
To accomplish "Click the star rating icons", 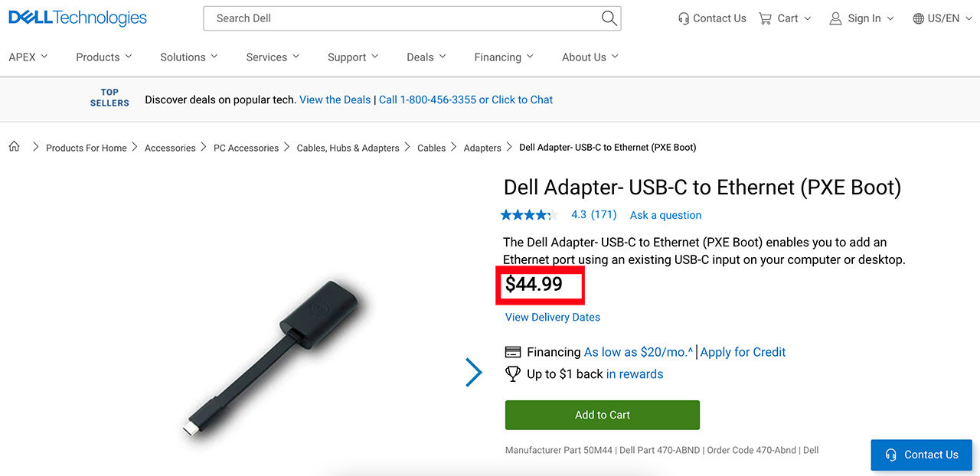I will click(528, 215).
